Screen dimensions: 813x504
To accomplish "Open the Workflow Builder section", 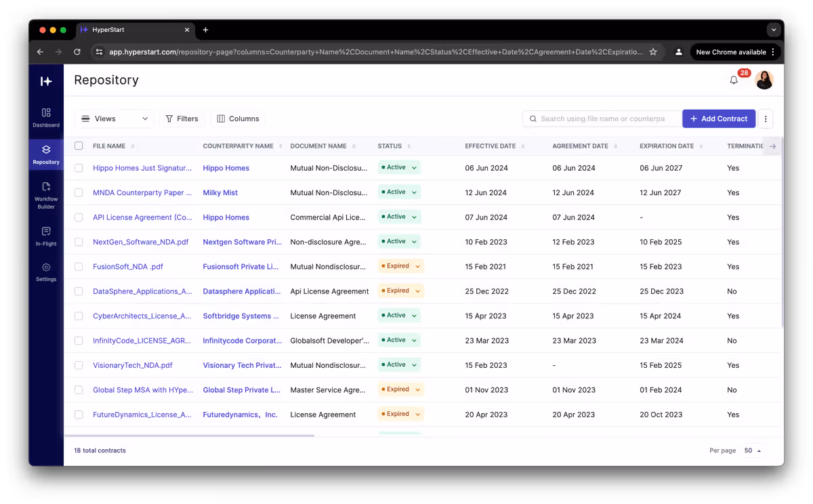I will click(45, 196).
